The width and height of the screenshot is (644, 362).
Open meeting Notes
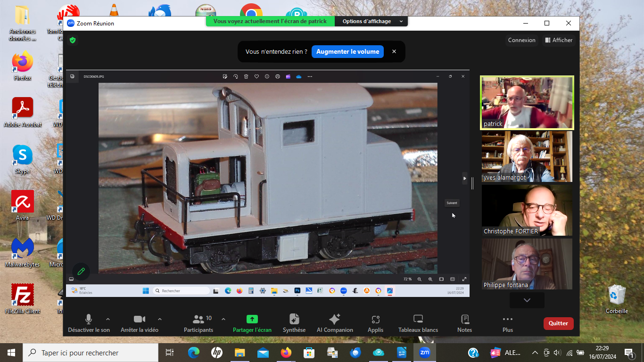(465, 323)
